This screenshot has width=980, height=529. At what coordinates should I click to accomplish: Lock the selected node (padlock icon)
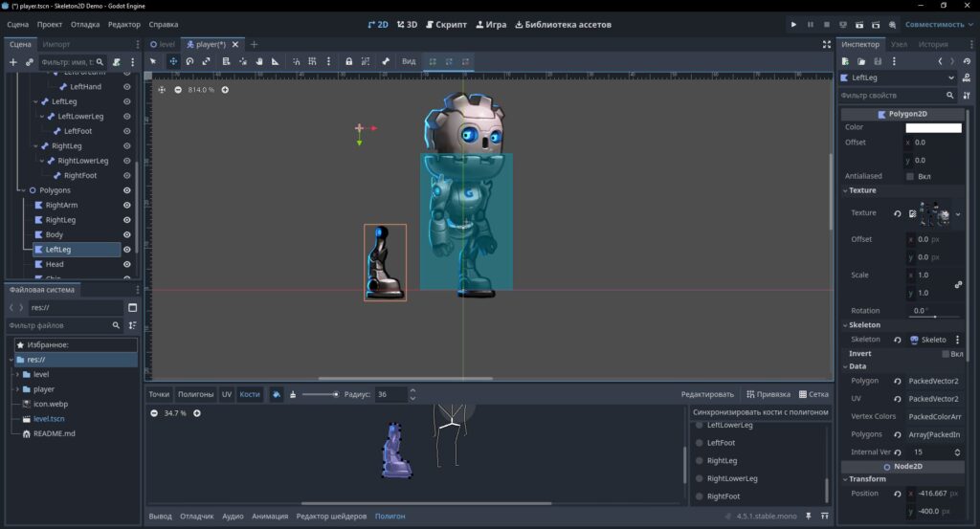pos(348,61)
